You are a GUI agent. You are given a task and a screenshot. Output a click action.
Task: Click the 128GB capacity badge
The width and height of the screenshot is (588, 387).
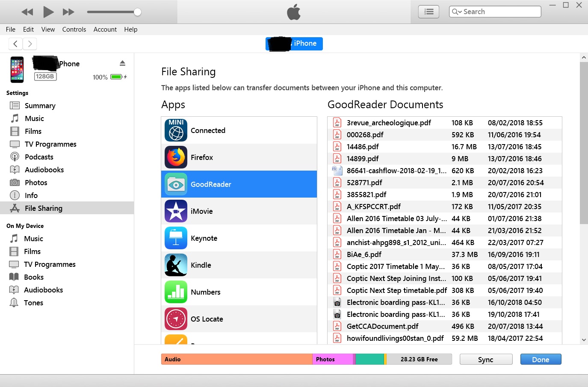click(45, 77)
